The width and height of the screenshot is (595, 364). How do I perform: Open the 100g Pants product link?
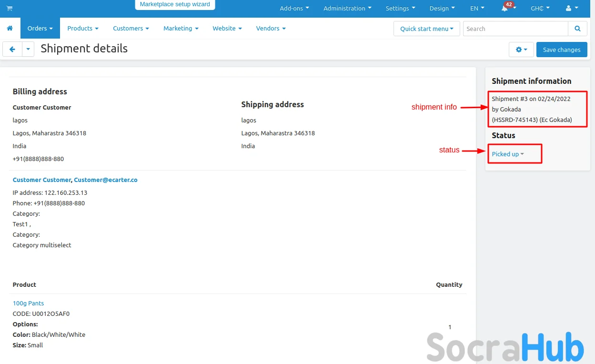coord(28,303)
